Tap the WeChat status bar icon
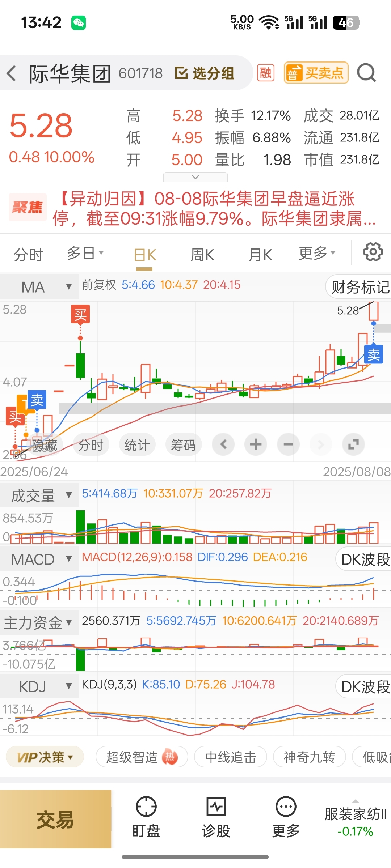Viewport: 391px width, 868px height. 78,22
